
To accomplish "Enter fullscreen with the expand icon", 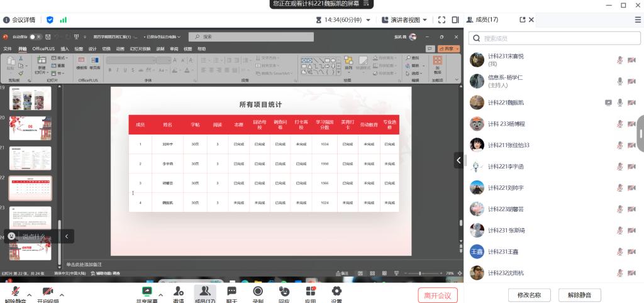I will click(441, 20).
